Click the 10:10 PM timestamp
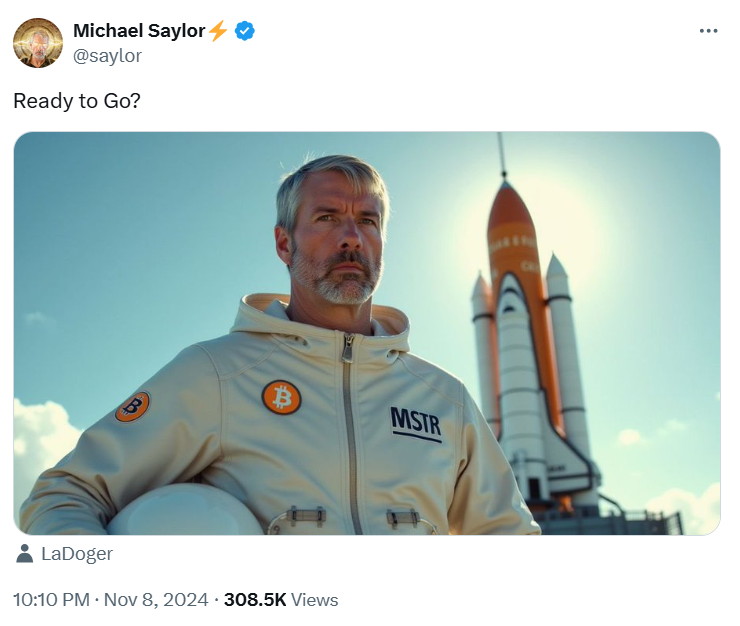This screenshot has height=626, width=740. (51, 600)
